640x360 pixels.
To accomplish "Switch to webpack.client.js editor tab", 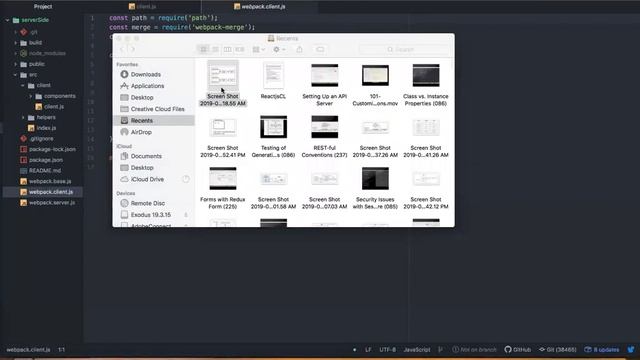I will click(x=260, y=7).
